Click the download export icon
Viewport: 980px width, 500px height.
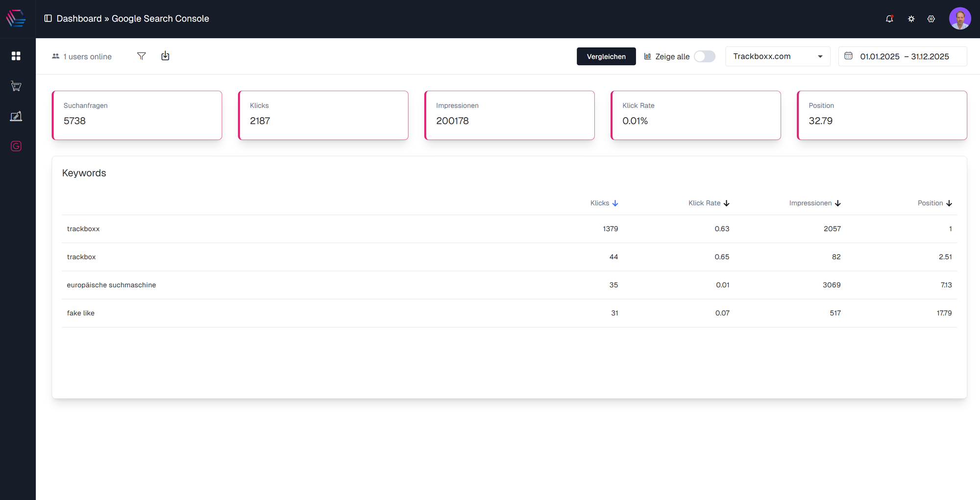pyautogui.click(x=165, y=56)
